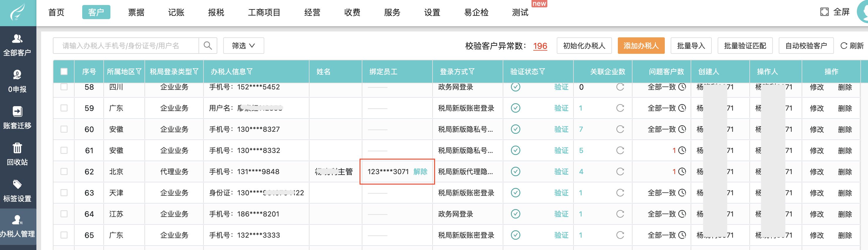Open the 0申报 sidebar icon
868x250 pixels.
(x=17, y=75)
